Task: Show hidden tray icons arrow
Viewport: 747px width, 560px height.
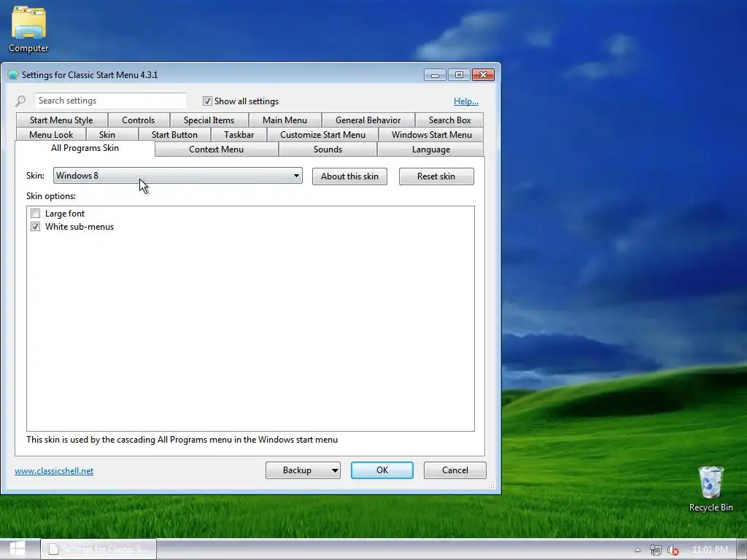Action: click(638, 550)
